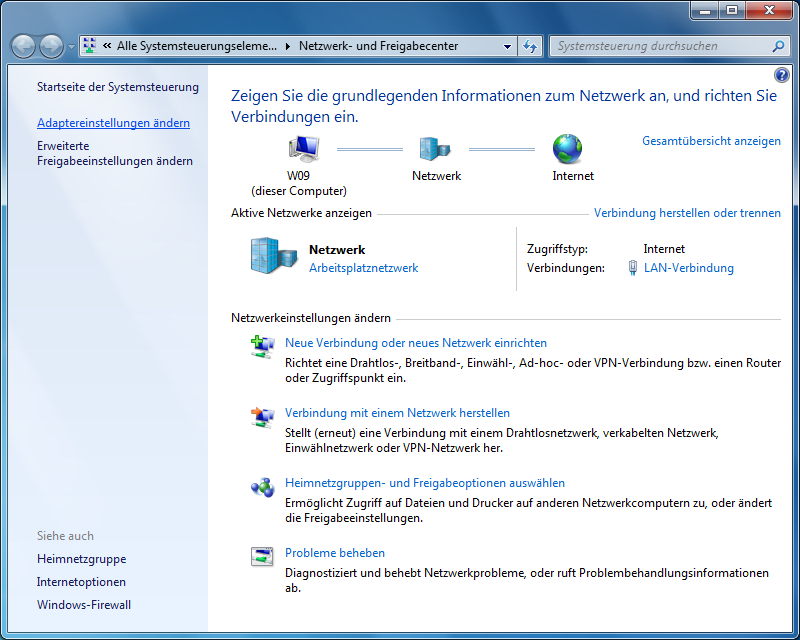Select 'Alle Systemsteuerungseleme...' breadcrumb
Image resolution: width=800 pixels, height=640 pixels.
click(x=196, y=46)
